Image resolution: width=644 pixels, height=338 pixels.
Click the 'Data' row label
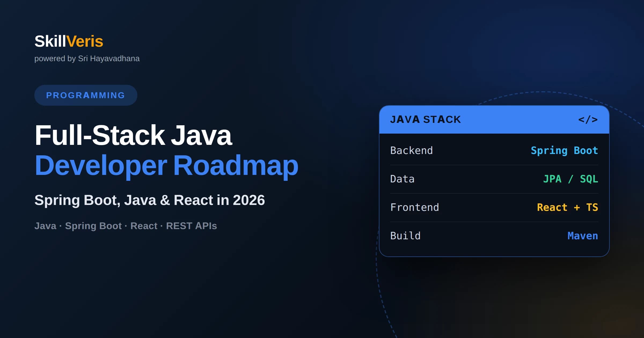pos(402,179)
